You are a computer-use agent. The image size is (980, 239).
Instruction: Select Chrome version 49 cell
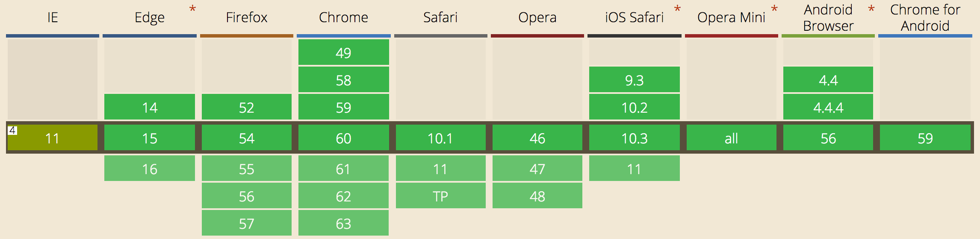pos(344,52)
